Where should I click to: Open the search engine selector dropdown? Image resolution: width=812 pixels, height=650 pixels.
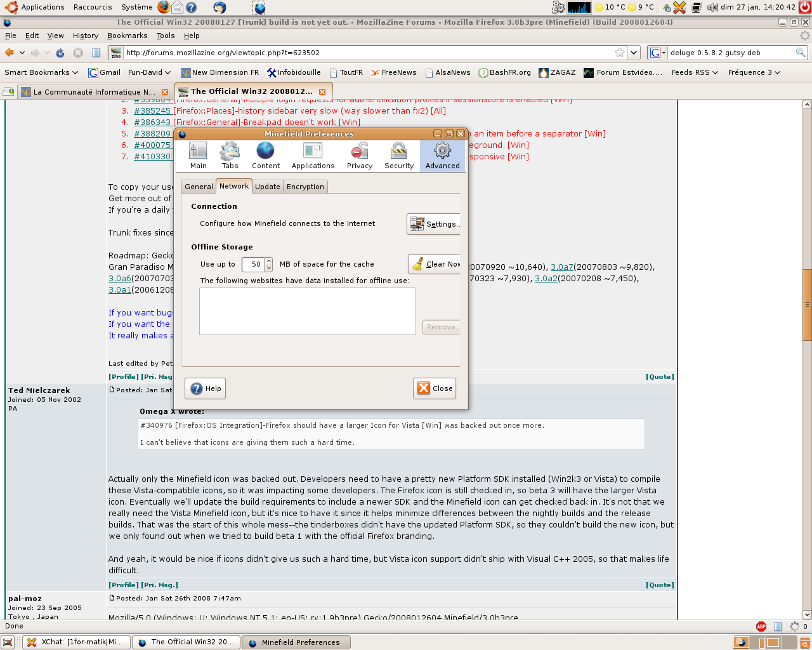(658, 53)
